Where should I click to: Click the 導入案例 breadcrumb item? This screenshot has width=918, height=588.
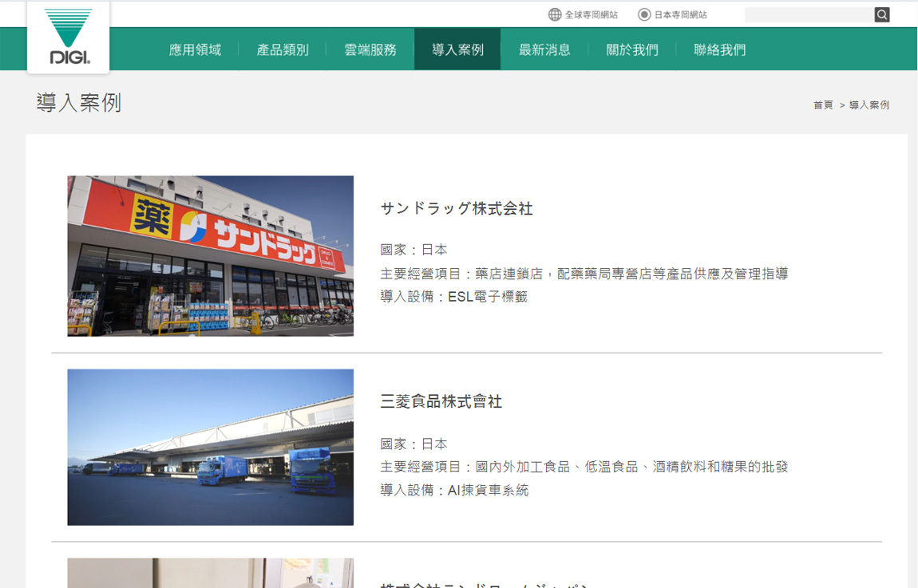pos(869,105)
